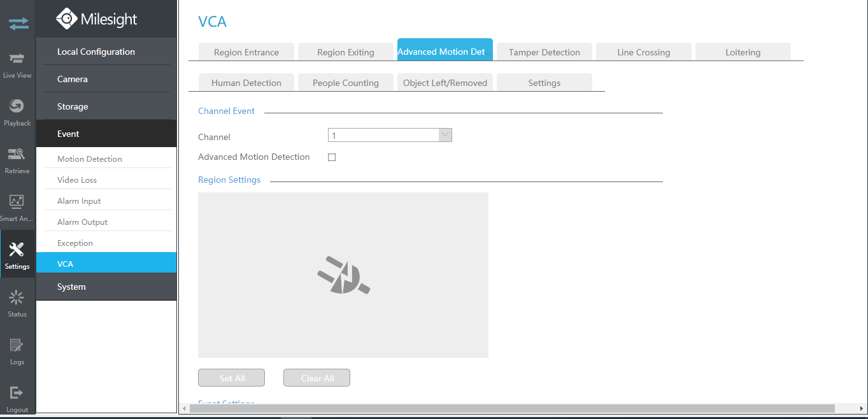Screen dimensions: 868x419
Task: Enable the Advanced Motion Detection checkbox
Action: [332, 157]
